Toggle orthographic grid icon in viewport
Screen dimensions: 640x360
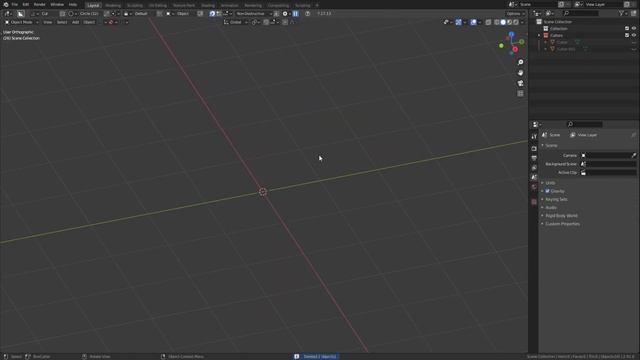(x=520, y=93)
